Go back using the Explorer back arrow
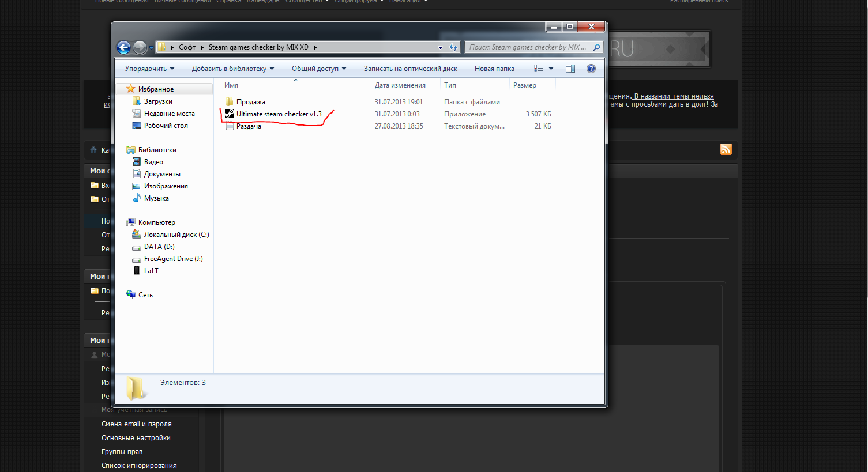 (123, 47)
